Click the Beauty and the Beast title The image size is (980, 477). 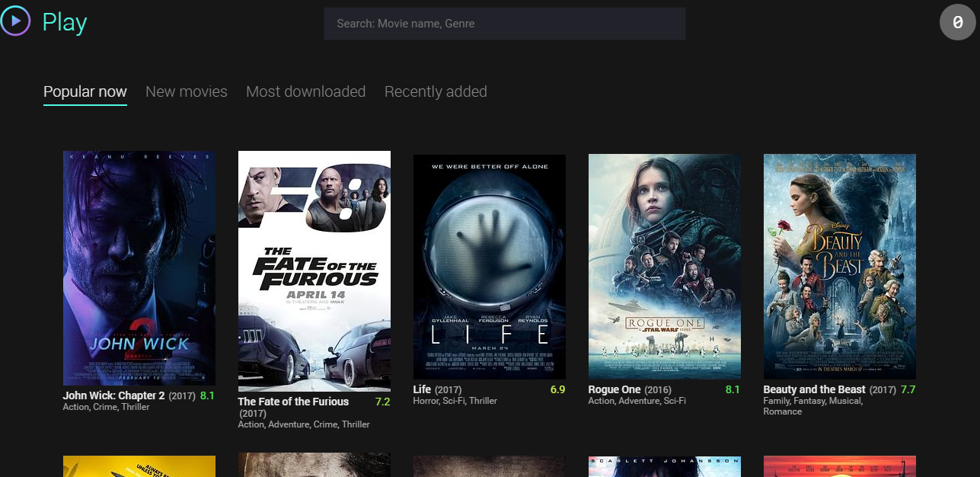(x=815, y=389)
